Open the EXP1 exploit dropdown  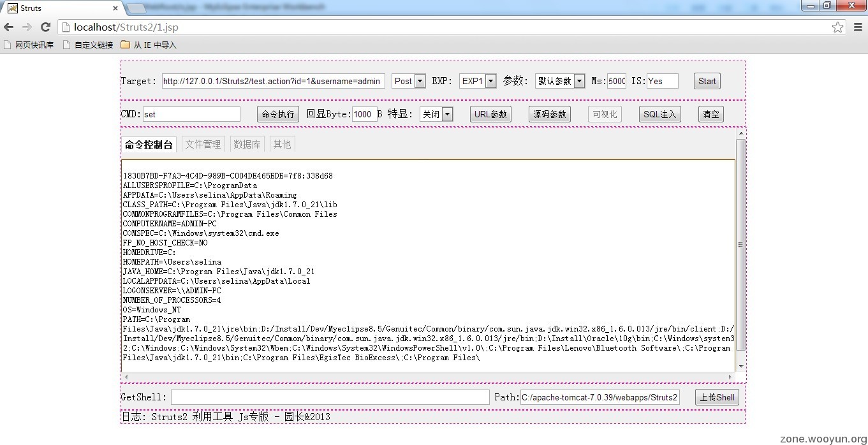click(478, 81)
